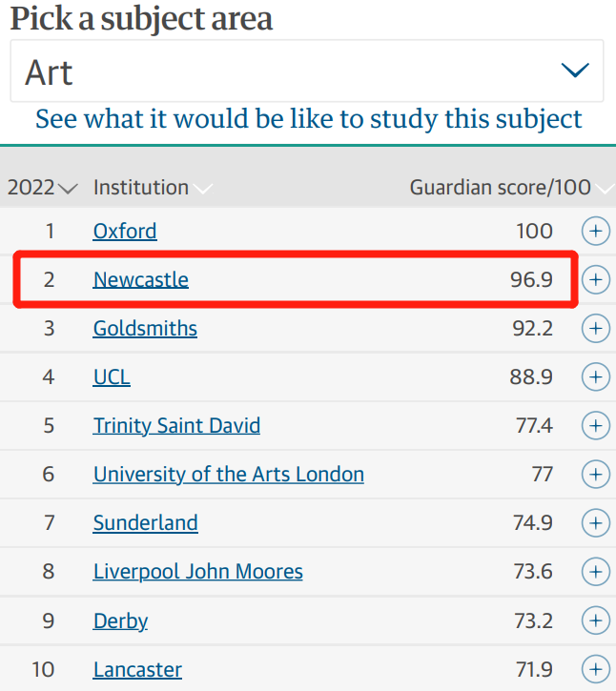Sort by Institution column header

[153, 188]
